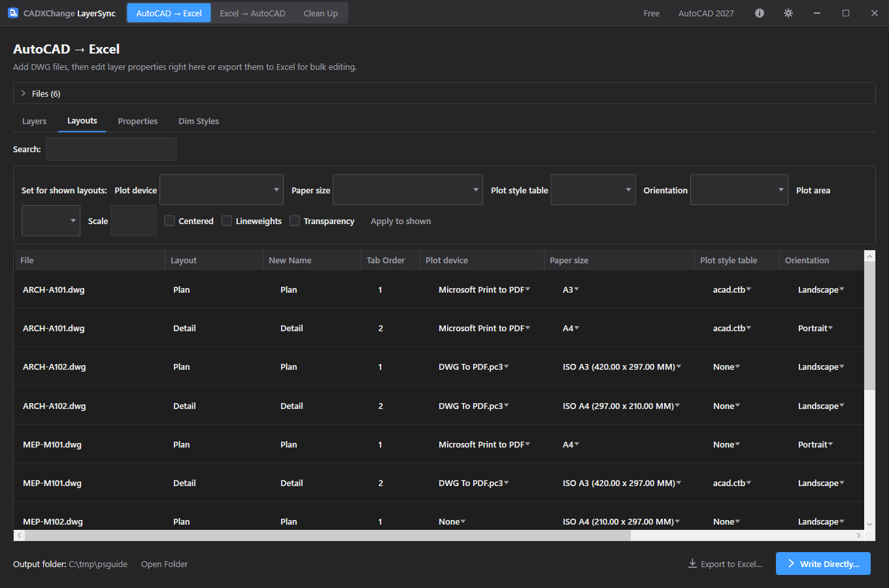Screen dimensions: 889x588
Task: Click the Scale input box
Action: click(133, 221)
